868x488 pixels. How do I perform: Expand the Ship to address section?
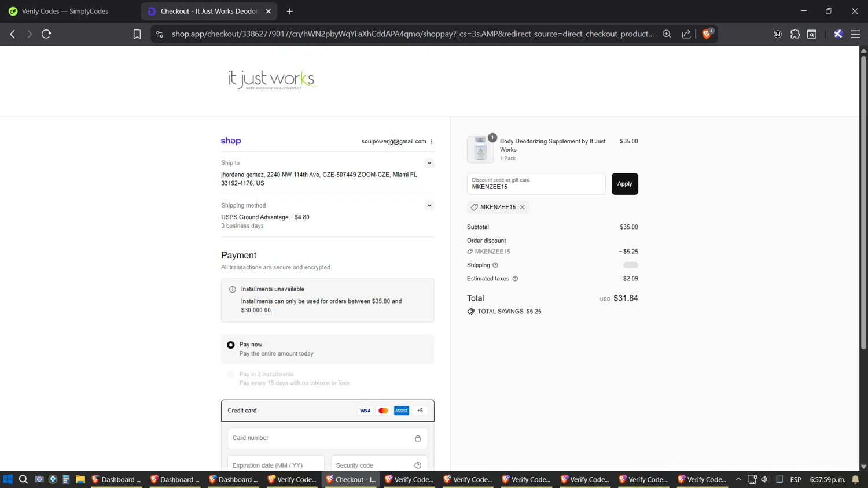point(429,163)
